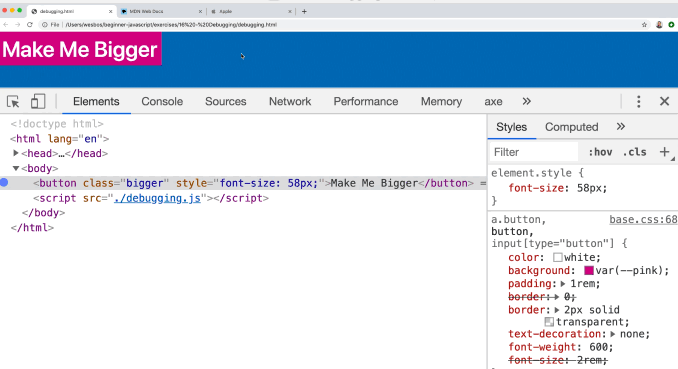This screenshot has height=369, width=678.
Task: Click the pink background color swatch
Action: tap(588, 270)
